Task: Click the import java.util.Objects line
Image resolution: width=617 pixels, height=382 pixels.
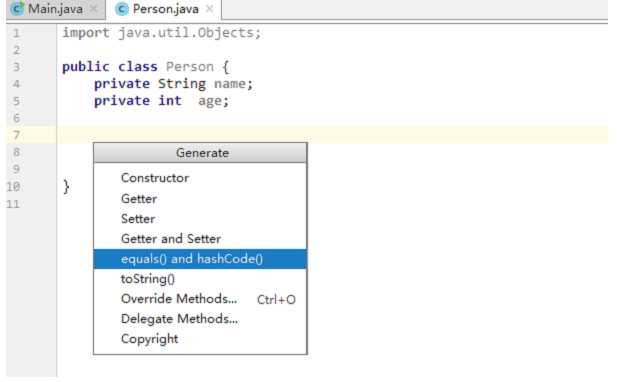Action: point(161,33)
